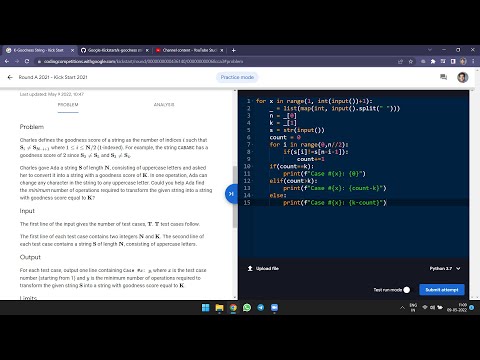Open the user account avatar on the page
Image resolution: width=480 pixels, height=360 pixels.
(x=463, y=77)
